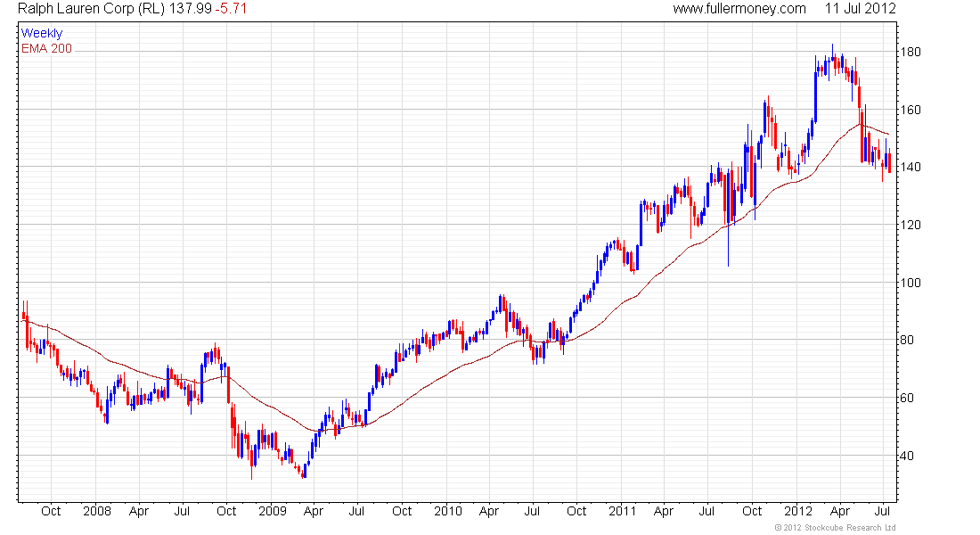Select the 140 price axis label
The height and width of the screenshot is (535, 980).
[x=911, y=167]
